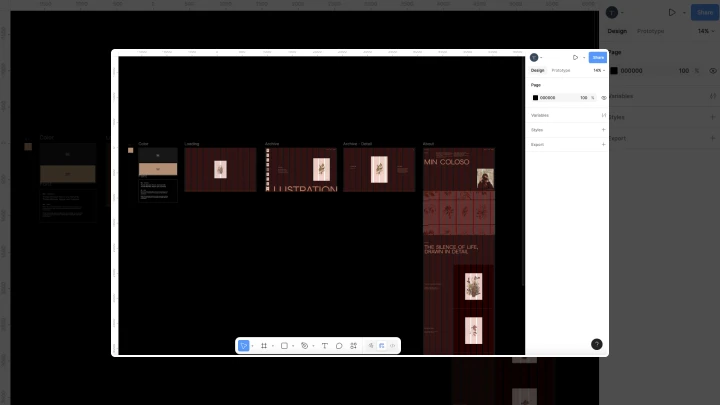Select the About frame label on canvas
Viewport: 720px width, 405px height.
click(x=428, y=144)
